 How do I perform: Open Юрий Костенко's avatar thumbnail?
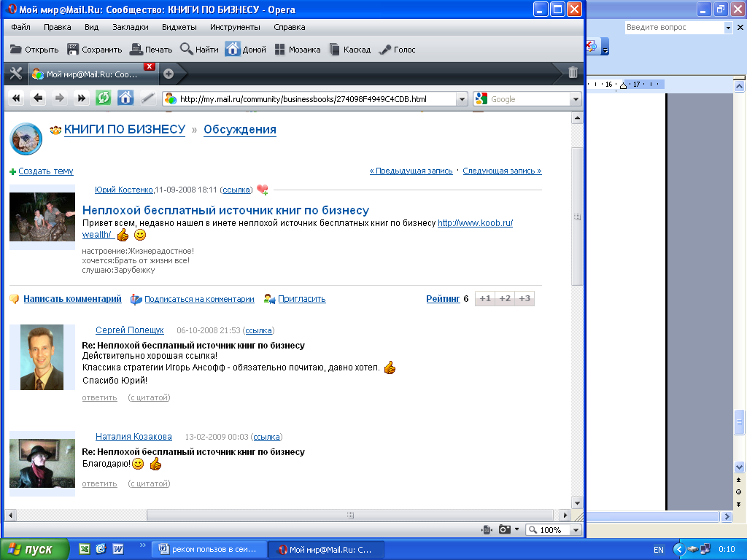(42, 217)
